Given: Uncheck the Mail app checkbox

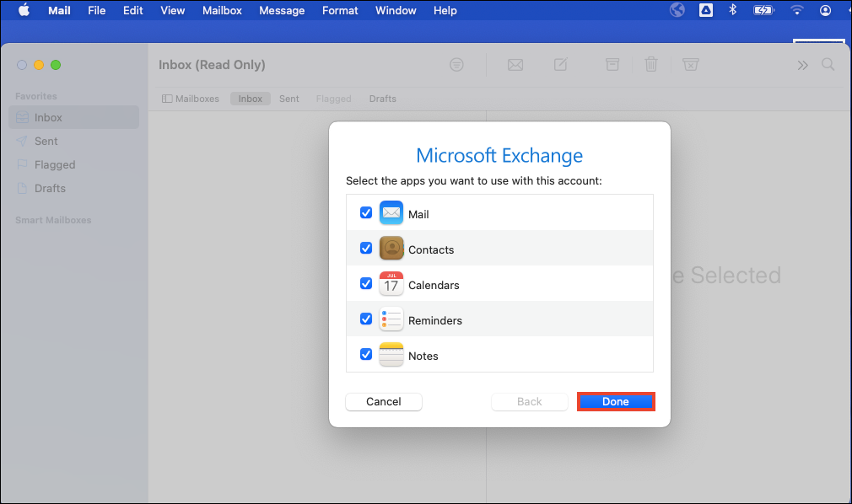Looking at the screenshot, I should [366, 213].
